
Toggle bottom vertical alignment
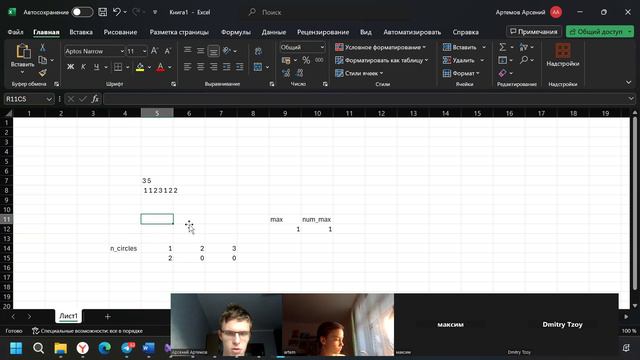[x=213, y=51]
